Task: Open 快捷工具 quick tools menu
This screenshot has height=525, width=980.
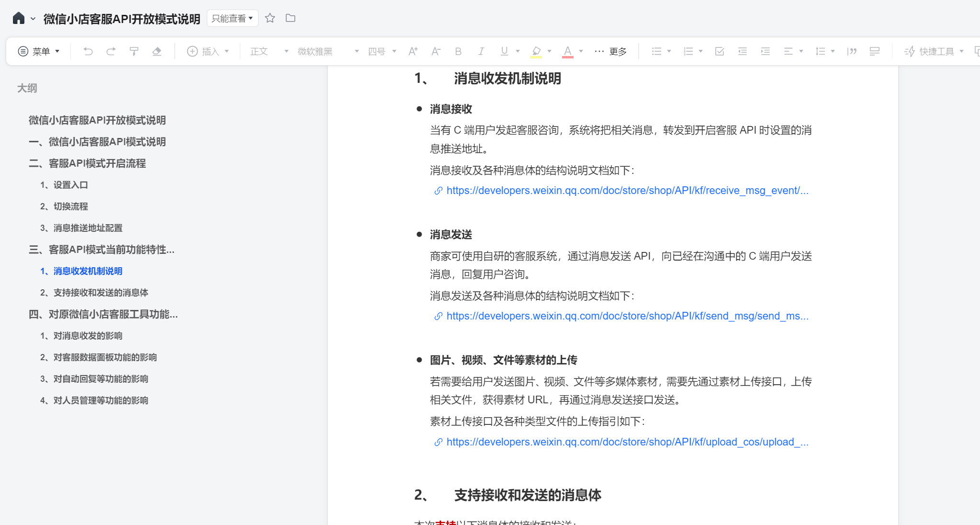Action: point(934,51)
